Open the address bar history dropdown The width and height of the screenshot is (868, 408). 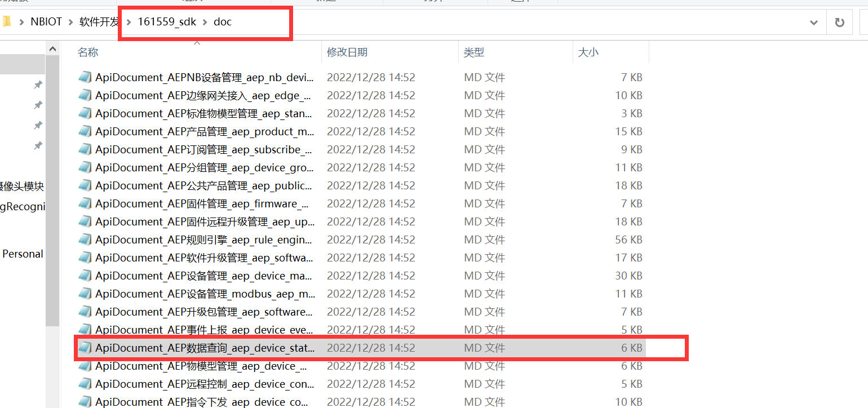click(814, 23)
